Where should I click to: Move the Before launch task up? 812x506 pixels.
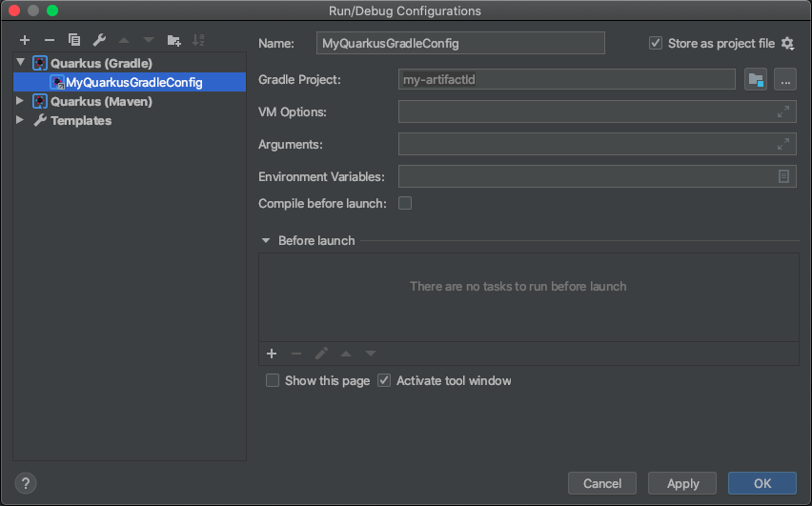click(x=346, y=354)
